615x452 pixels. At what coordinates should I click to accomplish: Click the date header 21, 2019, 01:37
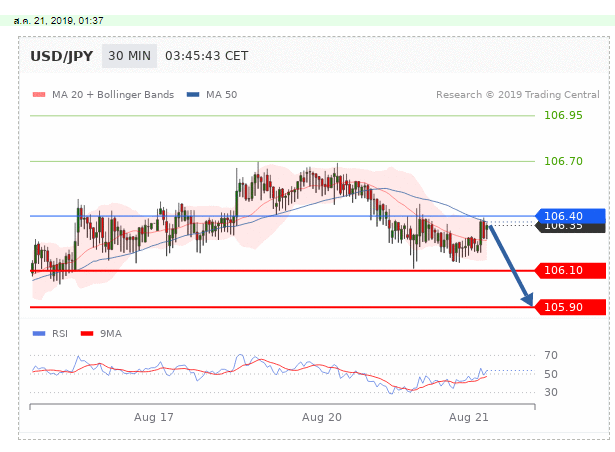click(58, 21)
